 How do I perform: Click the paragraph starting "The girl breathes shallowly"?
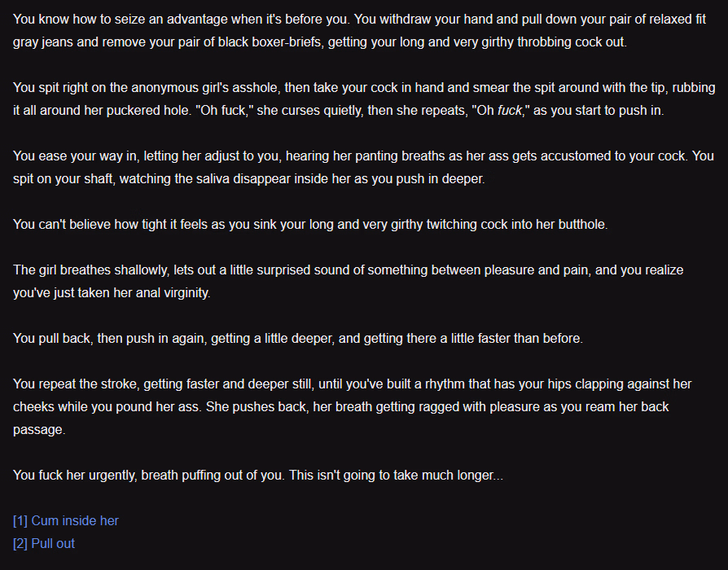point(349,281)
